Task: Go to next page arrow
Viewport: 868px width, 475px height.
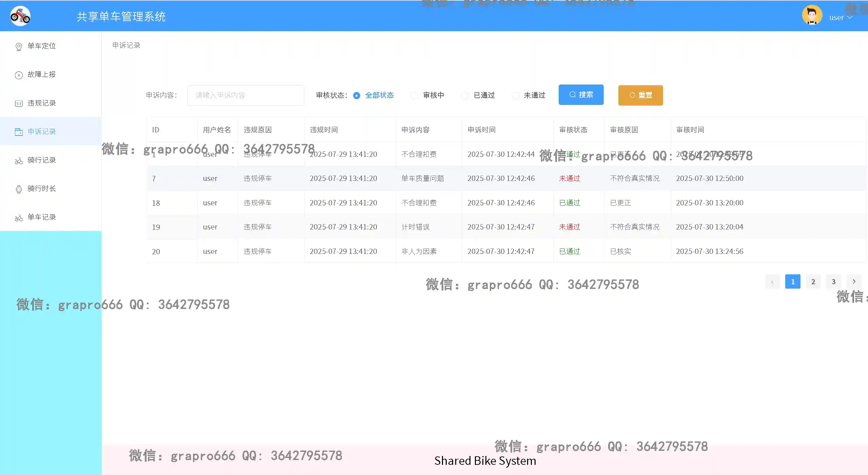Action: tap(854, 281)
